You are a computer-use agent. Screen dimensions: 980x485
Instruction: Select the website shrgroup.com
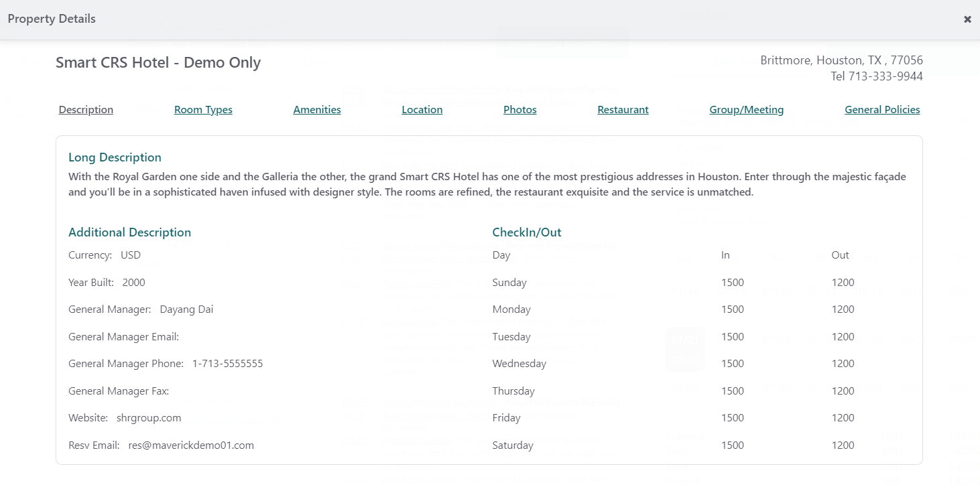(x=149, y=418)
